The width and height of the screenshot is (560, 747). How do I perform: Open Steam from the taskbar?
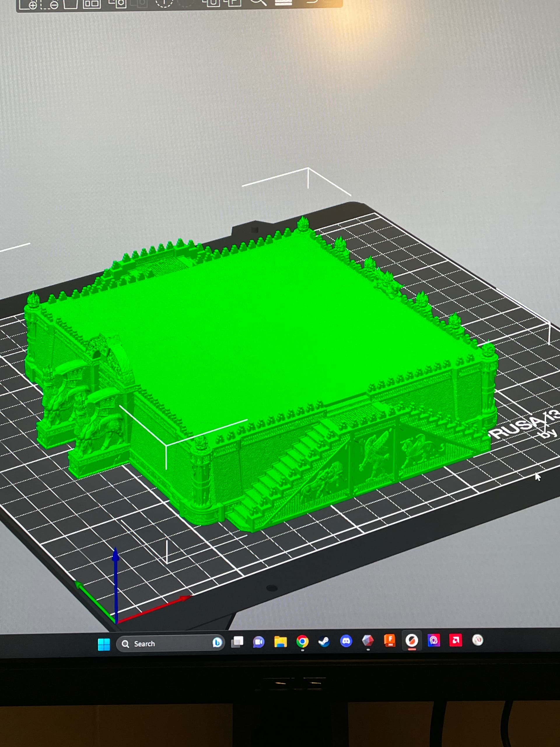point(324,641)
